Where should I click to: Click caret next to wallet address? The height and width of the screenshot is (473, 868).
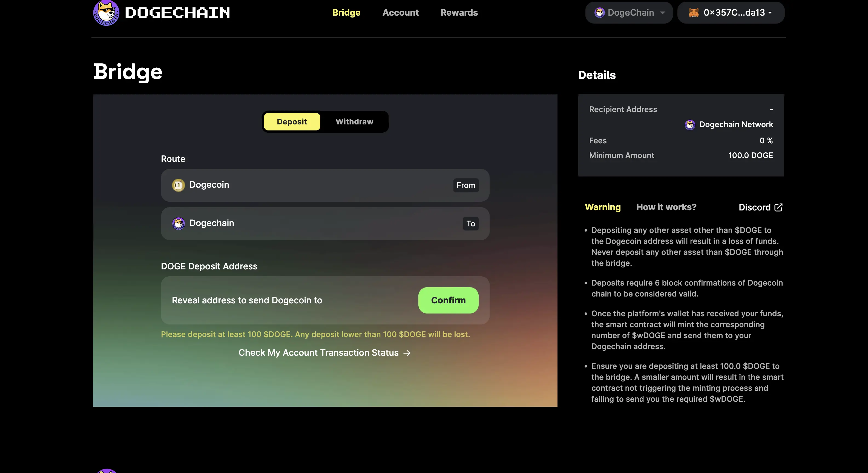click(770, 13)
